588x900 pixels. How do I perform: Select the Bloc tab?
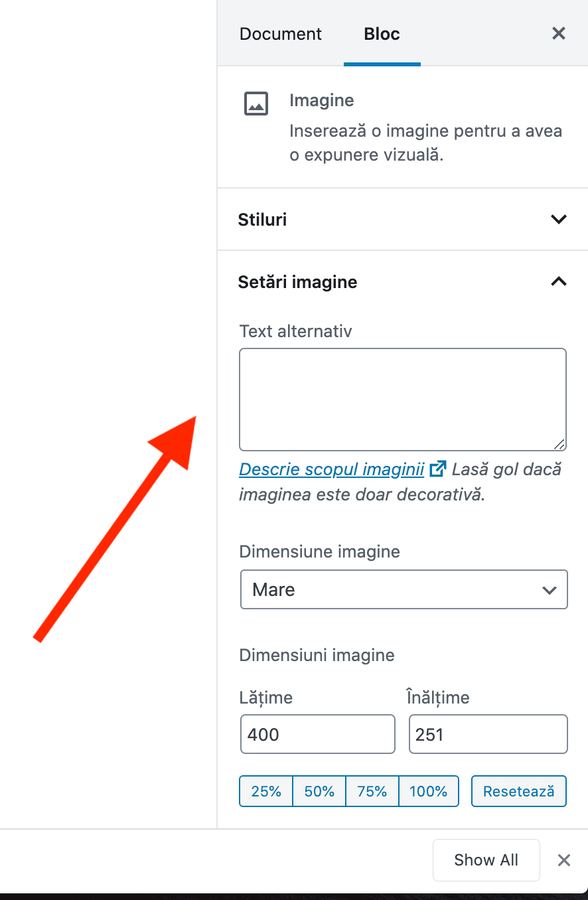point(381,33)
